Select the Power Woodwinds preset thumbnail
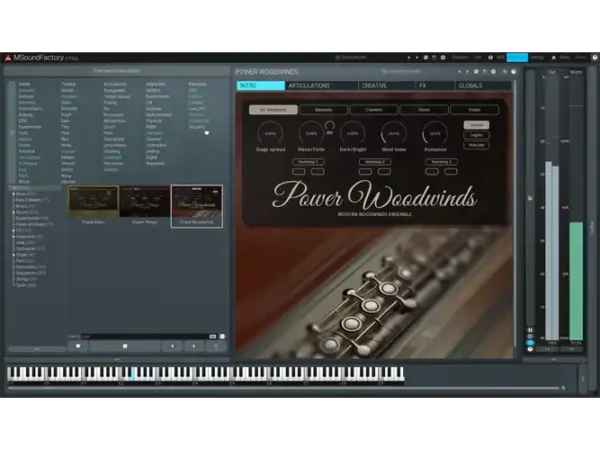Viewport: 600px width, 450px height. point(197,206)
